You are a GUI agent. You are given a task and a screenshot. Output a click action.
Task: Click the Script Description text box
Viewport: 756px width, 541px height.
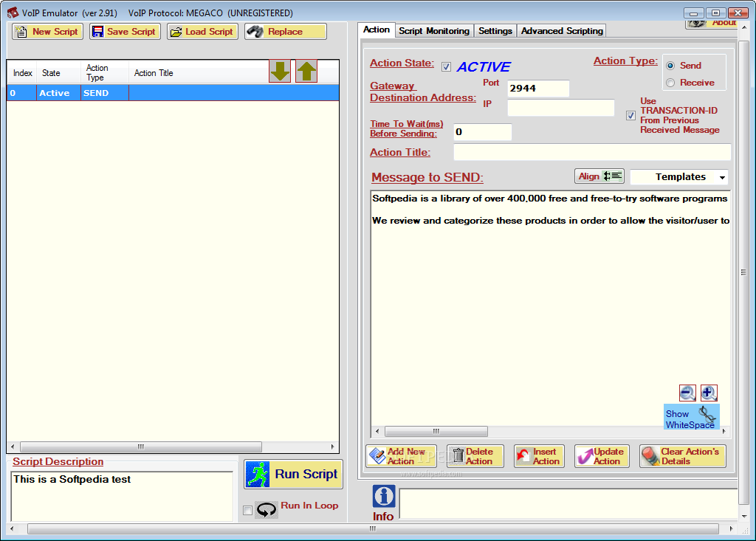[x=122, y=496]
